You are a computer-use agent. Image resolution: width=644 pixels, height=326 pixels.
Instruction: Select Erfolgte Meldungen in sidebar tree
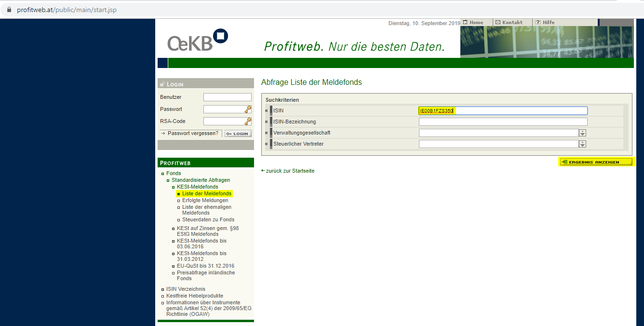point(205,201)
